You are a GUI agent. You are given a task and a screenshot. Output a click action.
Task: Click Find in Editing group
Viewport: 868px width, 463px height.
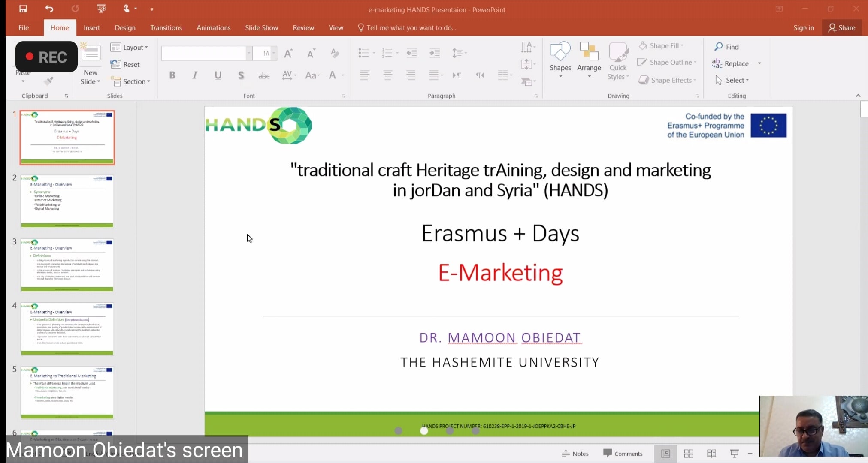tap(726, 47)
